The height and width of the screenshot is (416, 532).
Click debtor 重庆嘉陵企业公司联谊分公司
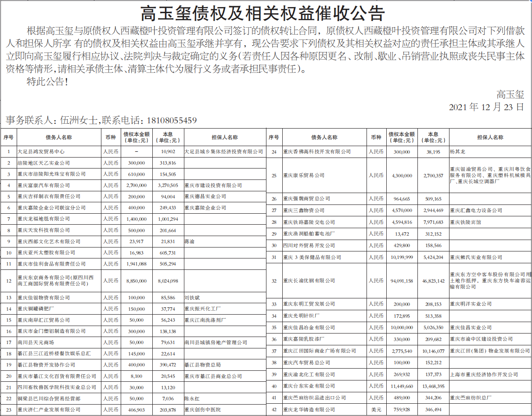click(51, 208)
